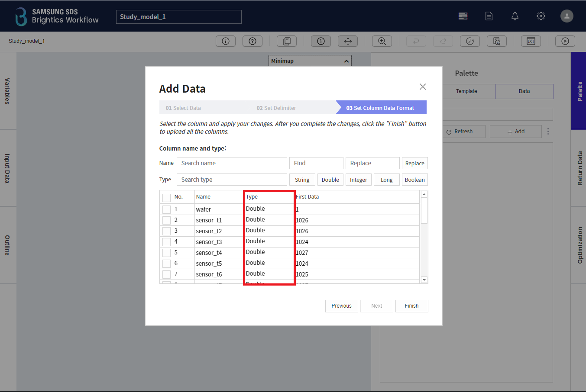Click the run play button in toolbar
Screen dimensions: 586x392
(565, 41)
